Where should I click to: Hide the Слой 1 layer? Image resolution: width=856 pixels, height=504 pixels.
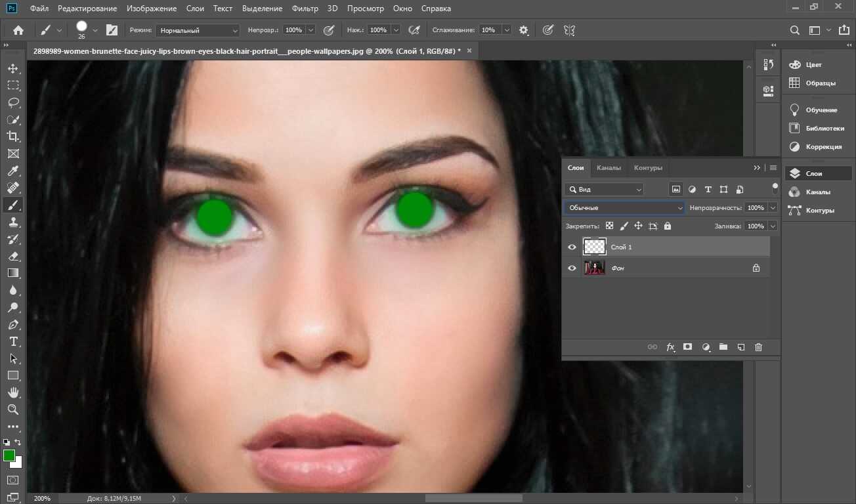click(x=572, y=247)
